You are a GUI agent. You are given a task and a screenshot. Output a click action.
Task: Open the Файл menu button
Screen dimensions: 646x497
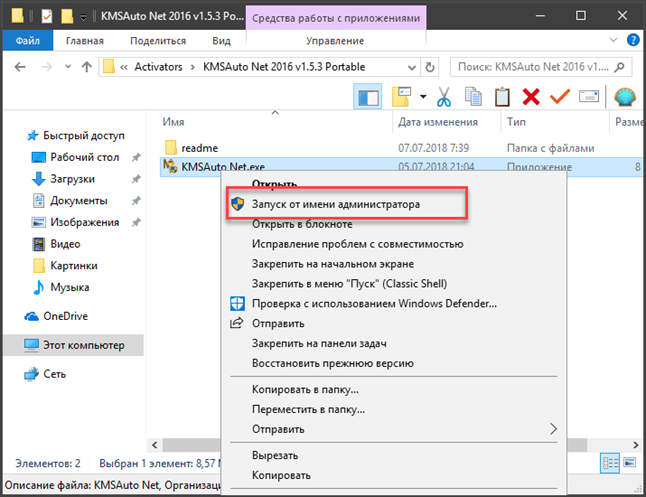tap(28, 41)
